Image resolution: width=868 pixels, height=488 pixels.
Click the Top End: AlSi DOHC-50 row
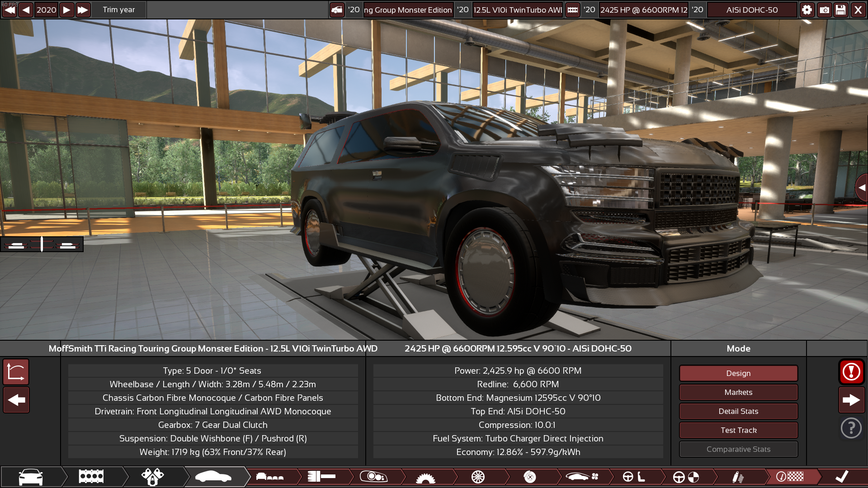518,411
